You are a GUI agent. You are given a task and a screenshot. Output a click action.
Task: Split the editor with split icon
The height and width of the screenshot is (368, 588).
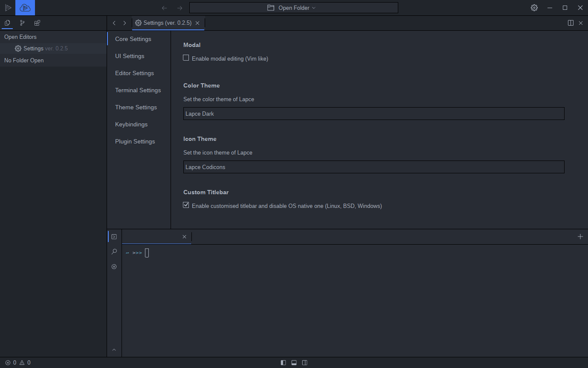click(x=571, y=23)
